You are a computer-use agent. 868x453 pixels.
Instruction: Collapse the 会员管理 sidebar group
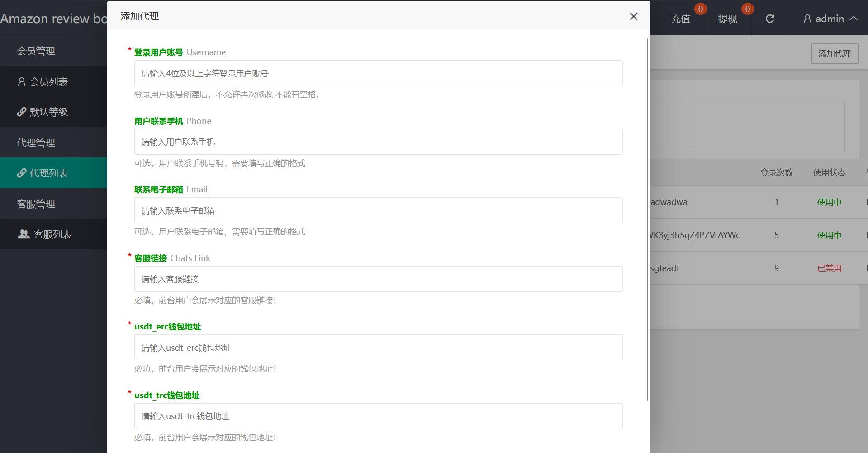click(x=36, y=51)
